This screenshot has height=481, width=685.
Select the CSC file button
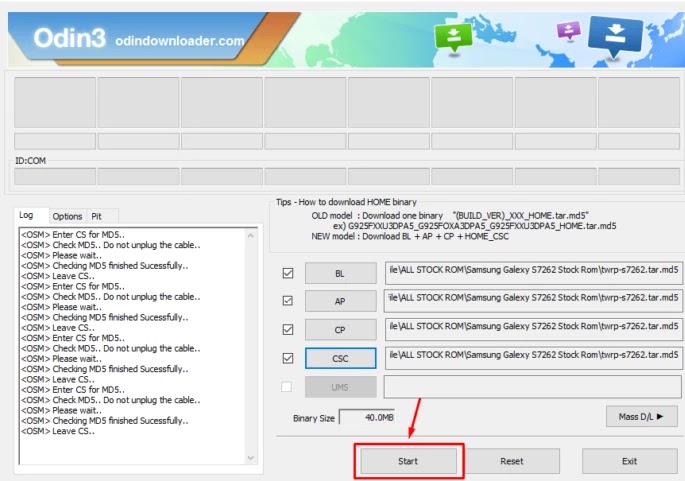[340, 358]
